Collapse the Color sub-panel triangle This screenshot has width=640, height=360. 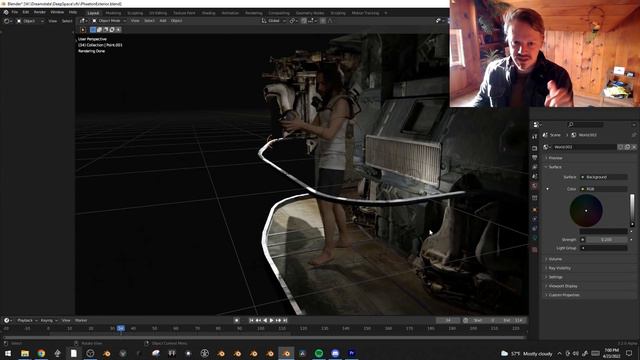547,189
